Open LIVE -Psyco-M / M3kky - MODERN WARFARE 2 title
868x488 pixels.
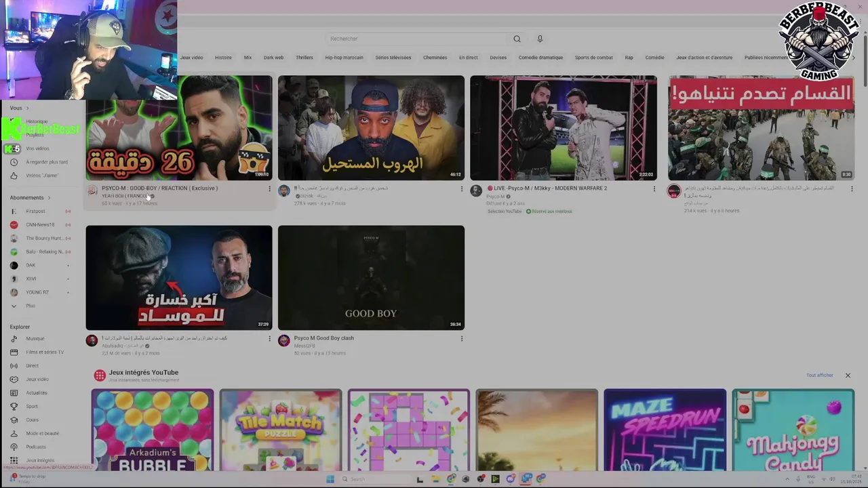(x=547, y=188)
